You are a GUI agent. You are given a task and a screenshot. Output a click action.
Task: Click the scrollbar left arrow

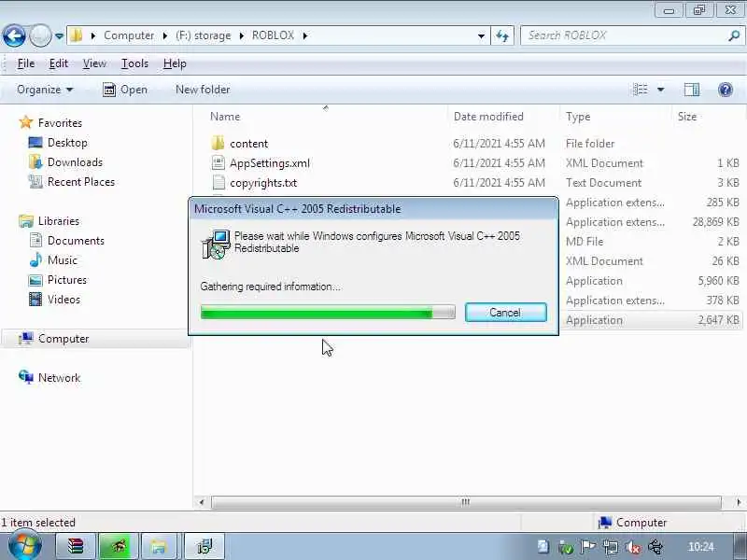coord(202,502)
